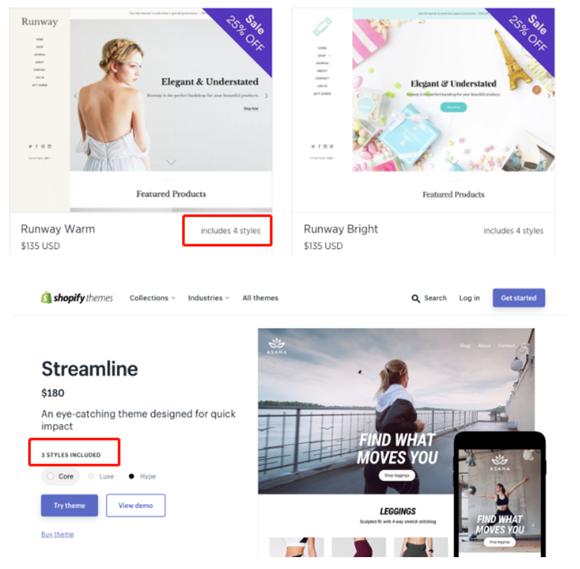Screen dimensions: 580x569
Task: Click the search magnifier icon
Action: tap(416, 299)
